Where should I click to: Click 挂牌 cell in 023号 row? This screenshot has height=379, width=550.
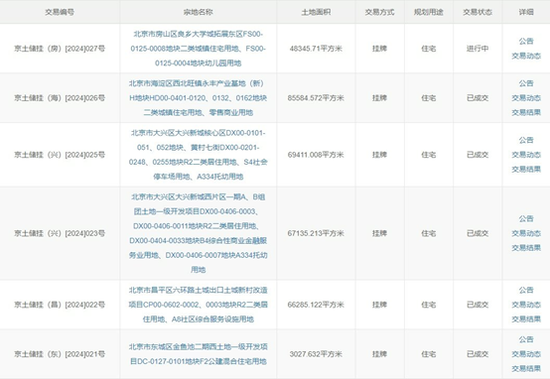click(380, 233)
